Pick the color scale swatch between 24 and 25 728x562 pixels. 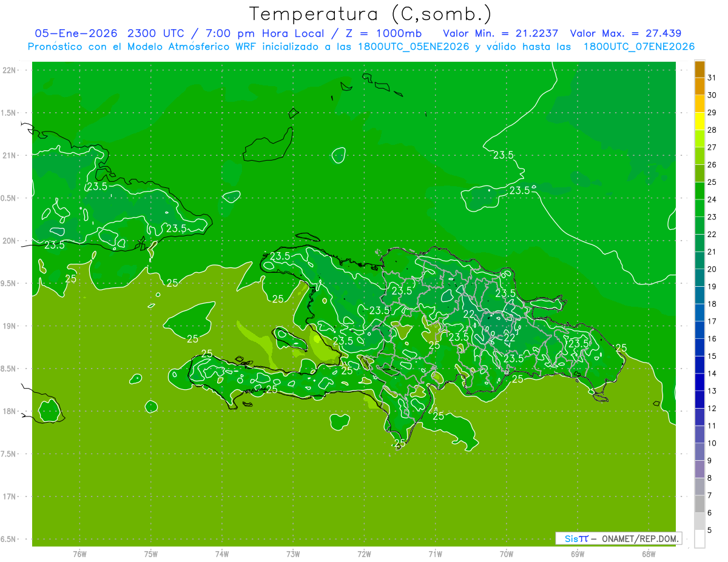[699, 191]
